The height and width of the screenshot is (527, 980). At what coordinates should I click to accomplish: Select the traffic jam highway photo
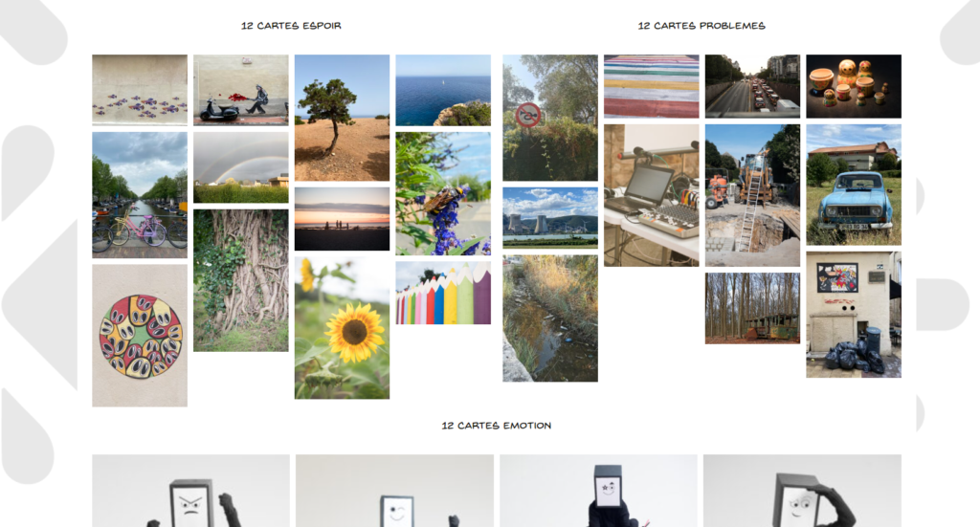tap(752, 86)
